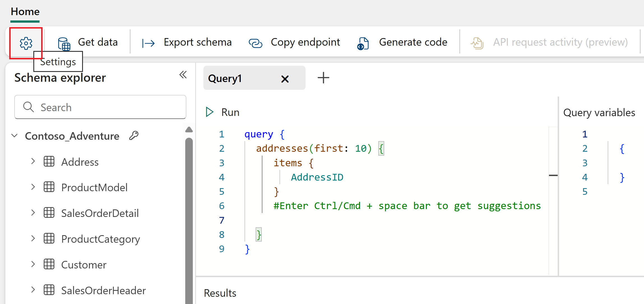Click the Customer table item

pos(84,265)
